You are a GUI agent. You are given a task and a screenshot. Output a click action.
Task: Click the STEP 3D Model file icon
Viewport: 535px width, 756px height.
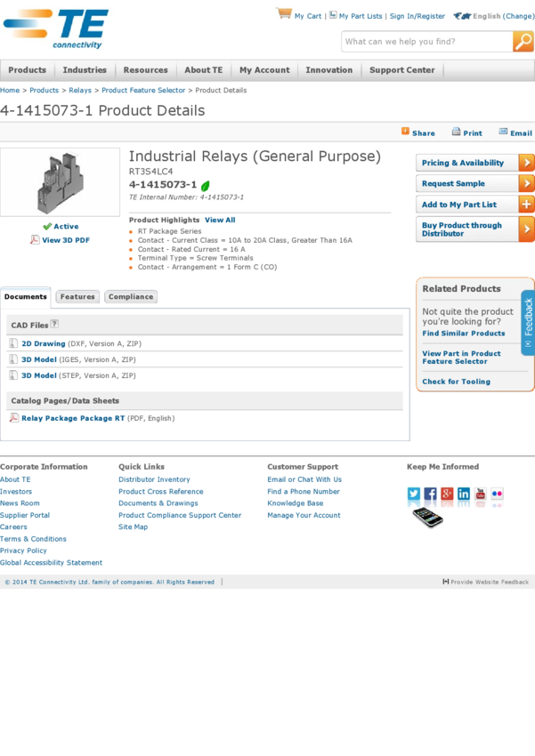click(13, 375)
